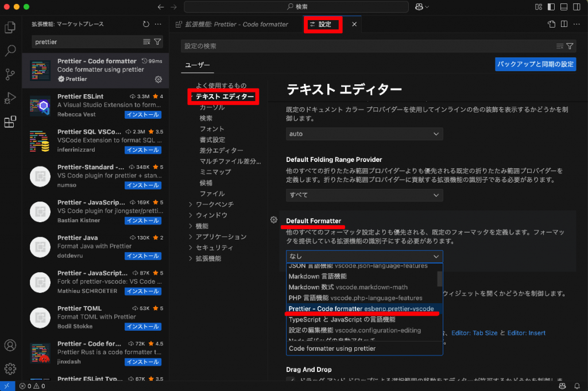
Task: Open errors and warnings count in status bar
Action: [32, 386]
